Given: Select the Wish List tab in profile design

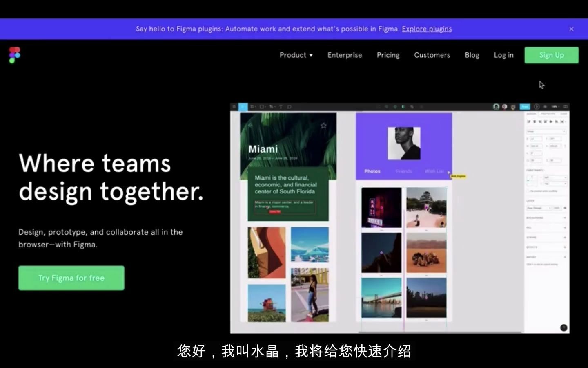Looking at the screenshot, I should (434, 171).
